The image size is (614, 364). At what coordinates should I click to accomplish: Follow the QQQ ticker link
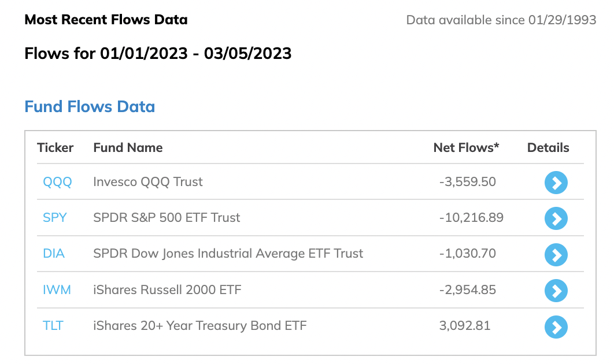pyautogui.click(x=57, y=182)
